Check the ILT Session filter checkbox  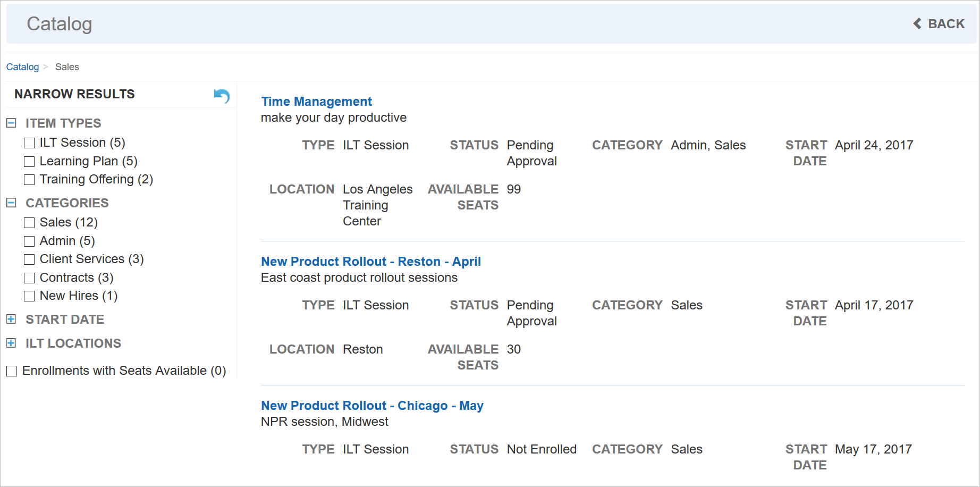29,143
